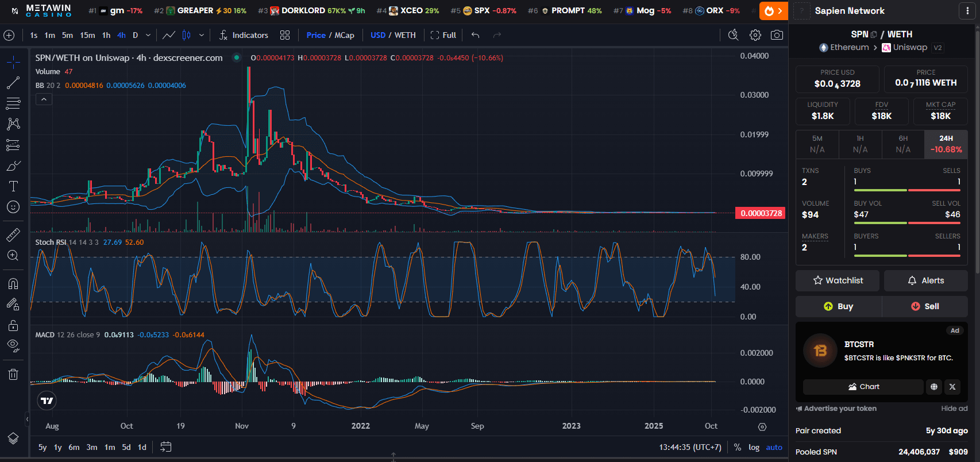Open the Sapien Network options menu
980x462 pixels.
(967, 10)
